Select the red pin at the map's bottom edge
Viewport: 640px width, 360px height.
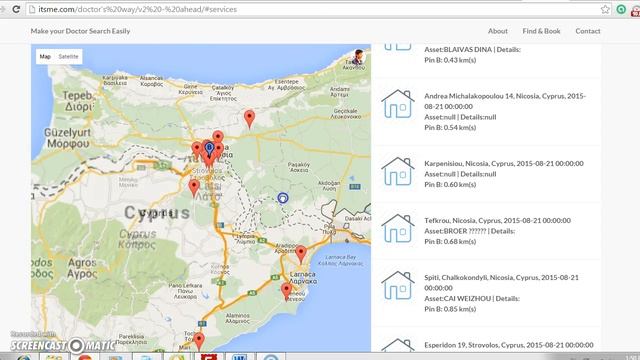click(199, 341)
